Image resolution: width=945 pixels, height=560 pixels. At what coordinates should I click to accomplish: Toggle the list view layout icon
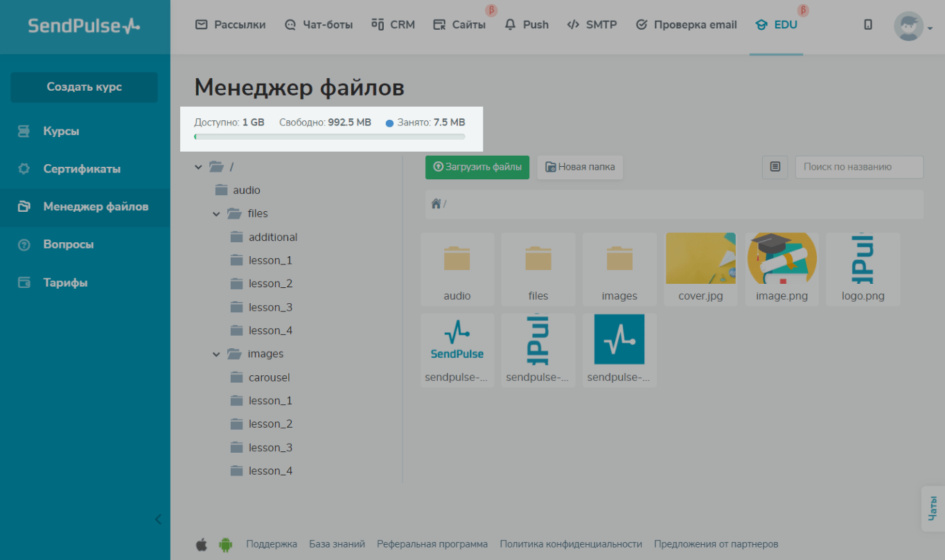click(x=775, y=167)
